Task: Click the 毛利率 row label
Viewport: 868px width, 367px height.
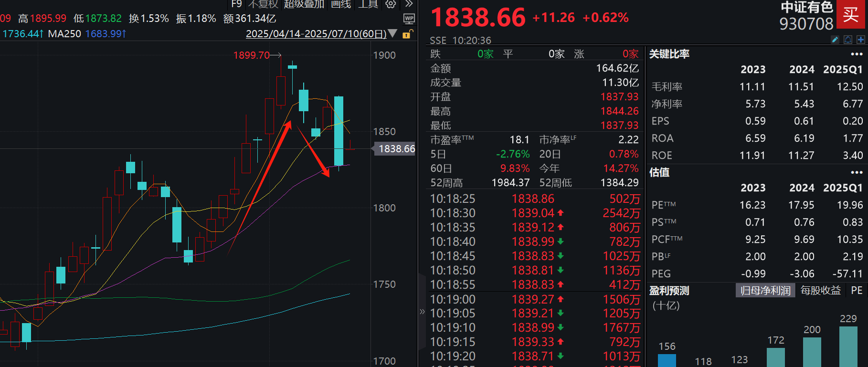Action: [667, 87]
